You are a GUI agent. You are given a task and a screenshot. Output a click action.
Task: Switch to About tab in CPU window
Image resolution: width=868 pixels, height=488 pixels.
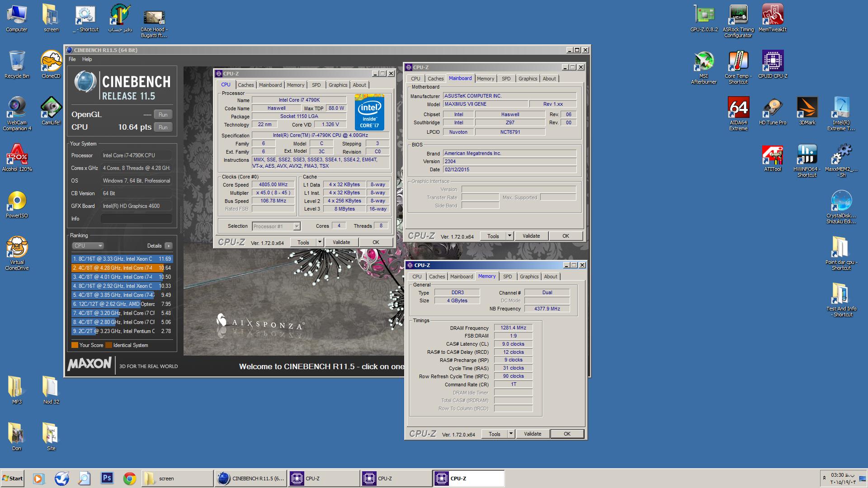click(359, 85)
